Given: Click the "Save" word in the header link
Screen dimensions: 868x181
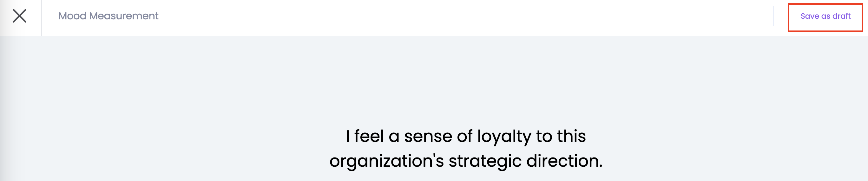Looking at the screenshot, I should [x=809, y=16].
